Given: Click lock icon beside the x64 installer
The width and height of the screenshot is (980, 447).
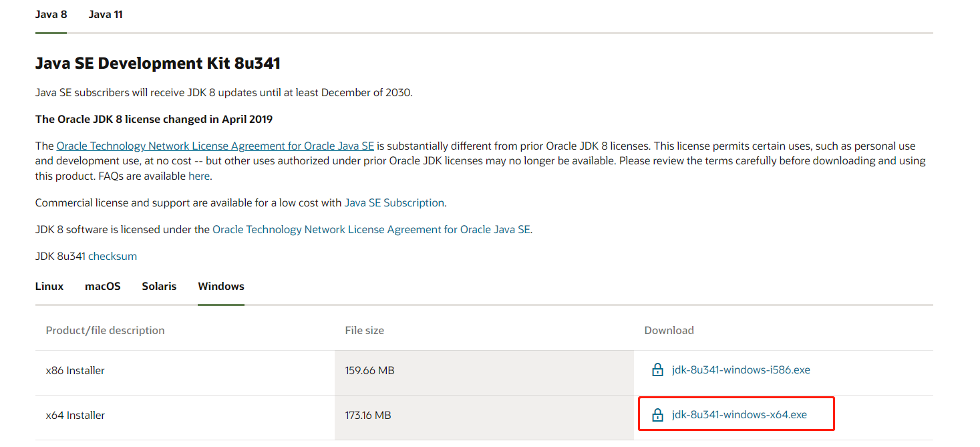Looking at the screenshot, I should click(658, 415).
